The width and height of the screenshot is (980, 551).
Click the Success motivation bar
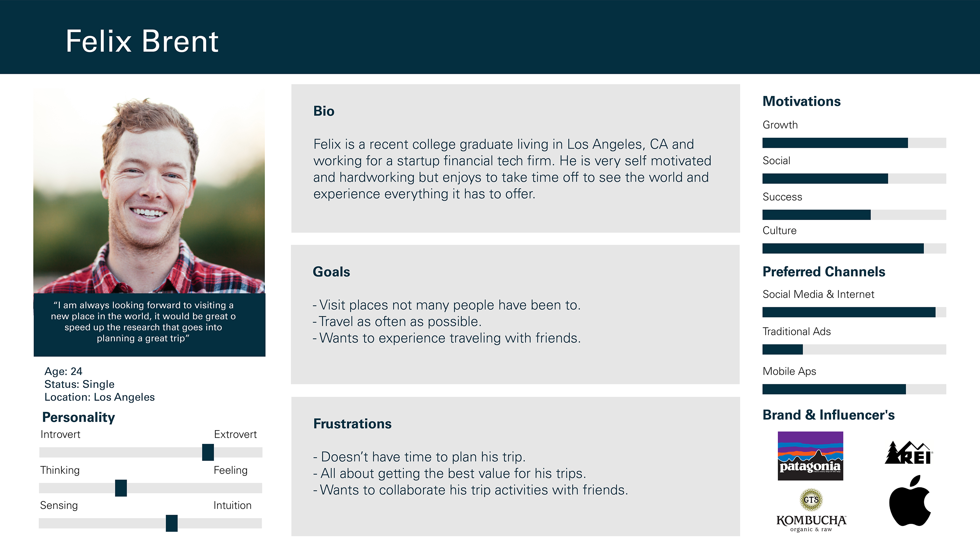854,214
